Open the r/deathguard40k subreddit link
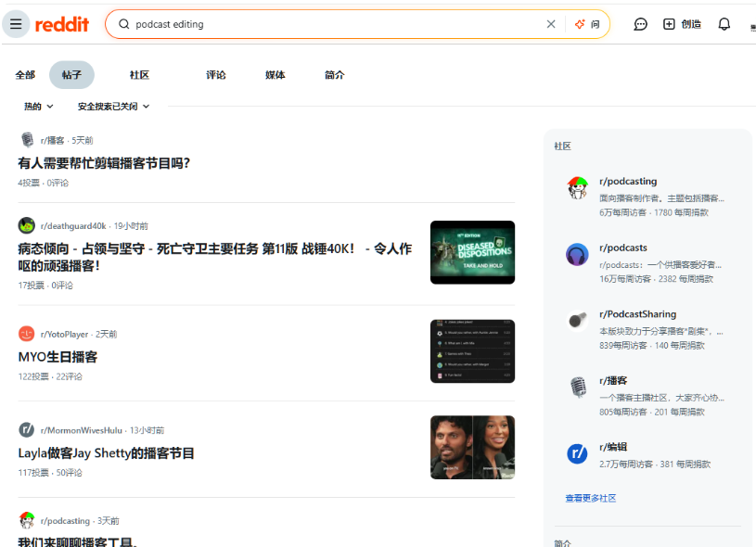756x547 pixels. (73, 226)
